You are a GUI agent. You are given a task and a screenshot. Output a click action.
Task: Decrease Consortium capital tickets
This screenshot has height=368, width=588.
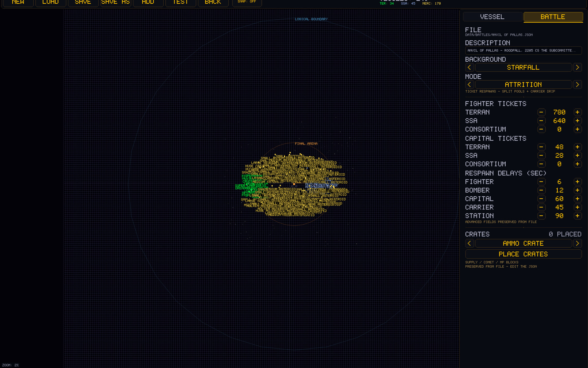[541, 164]
